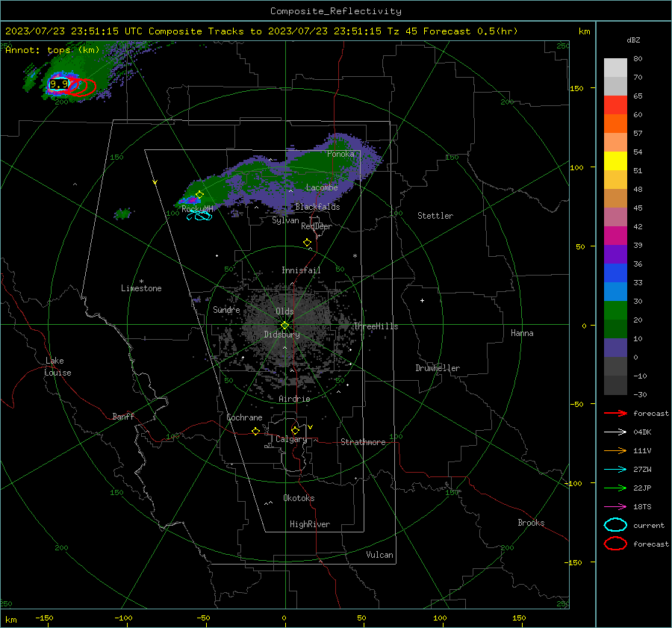
Task: Click the green 30 dBZ color swatch
Action: [x=615, y=310]
